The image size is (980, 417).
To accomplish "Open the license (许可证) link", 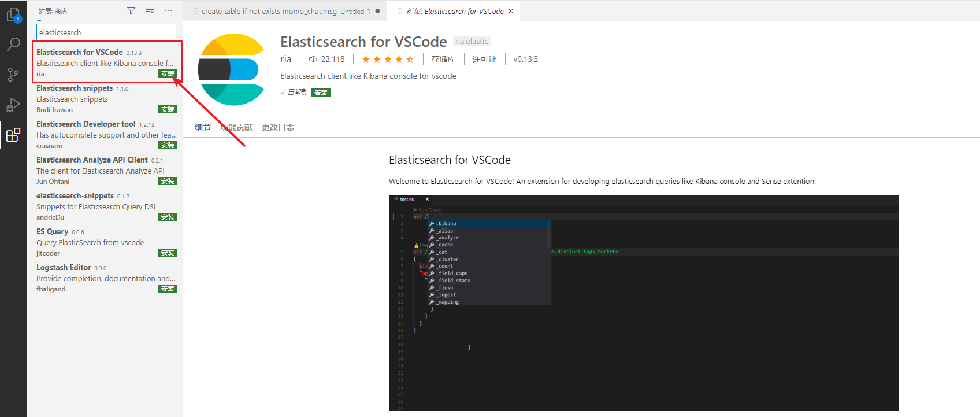I will (484, 59).
